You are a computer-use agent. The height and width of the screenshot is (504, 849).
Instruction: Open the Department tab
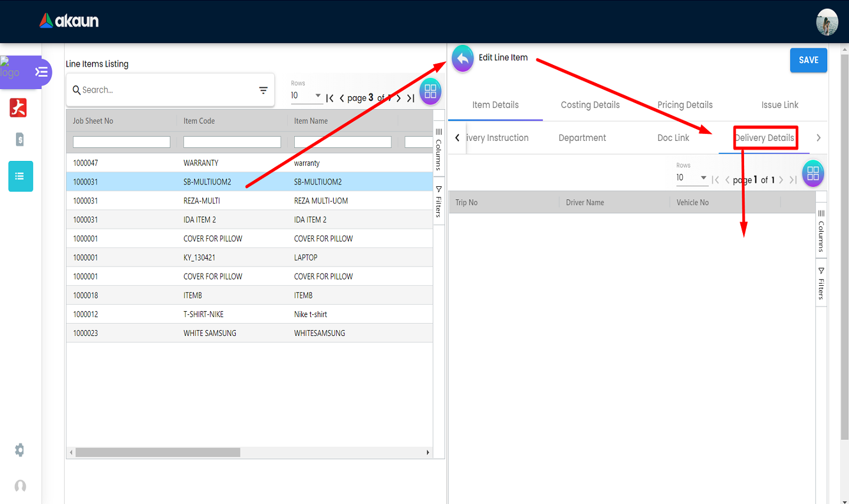click(582, 138)
